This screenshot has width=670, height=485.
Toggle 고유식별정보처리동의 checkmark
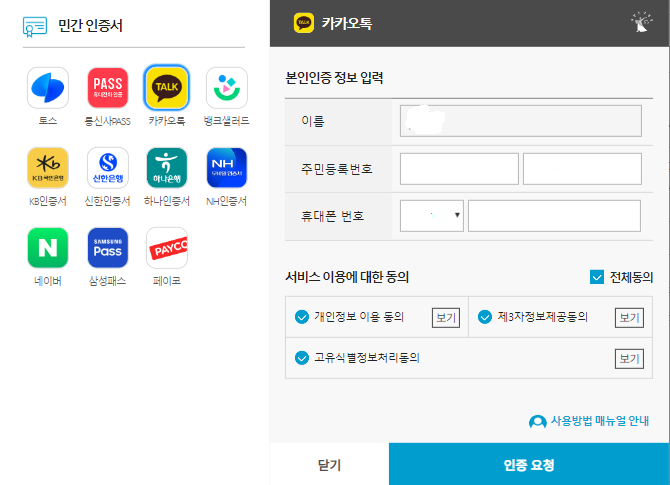(302, 358)
